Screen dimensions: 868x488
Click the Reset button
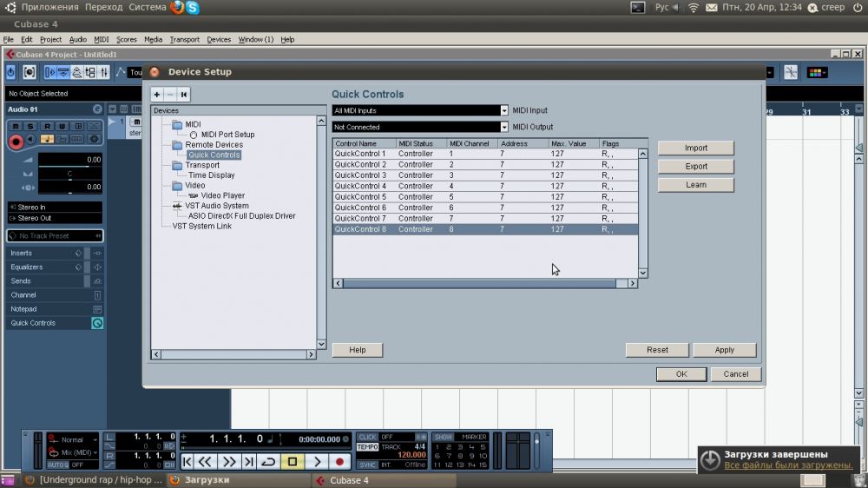pos(657,350)
